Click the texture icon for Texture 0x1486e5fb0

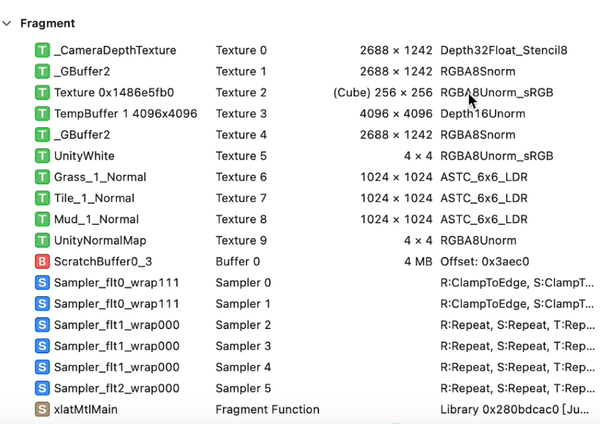pos(42,93)
